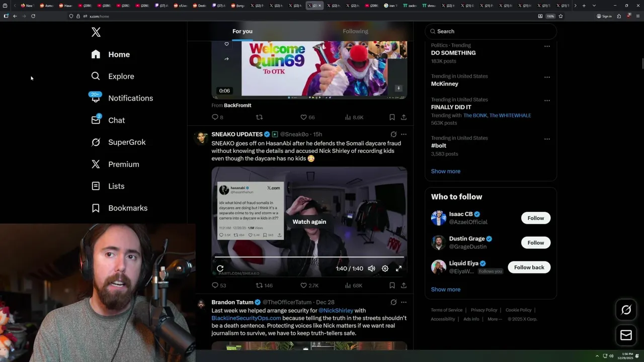644x362 pixels.
Task: Switch to the For you tab
Action: [x=243, y=31]
